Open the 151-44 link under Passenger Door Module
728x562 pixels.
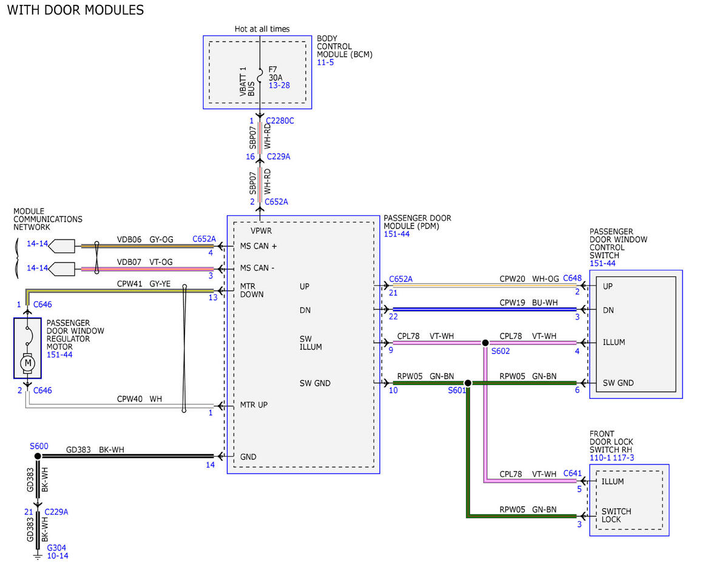[396, 234]
